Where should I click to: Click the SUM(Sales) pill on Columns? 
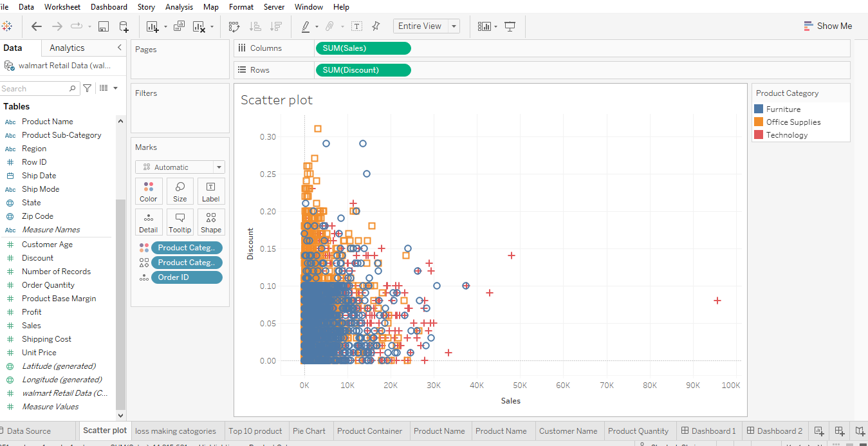coord(363,48)
